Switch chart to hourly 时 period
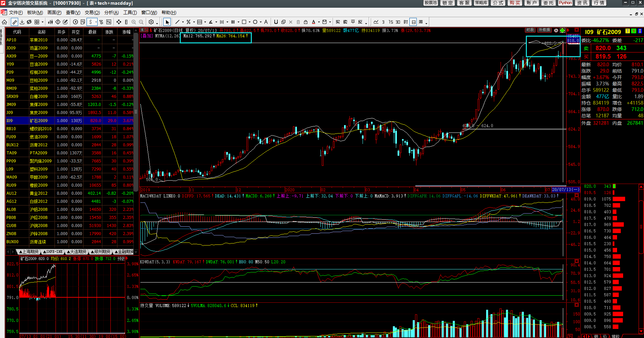Screen dimensions: 644x338 coord(406,22)
